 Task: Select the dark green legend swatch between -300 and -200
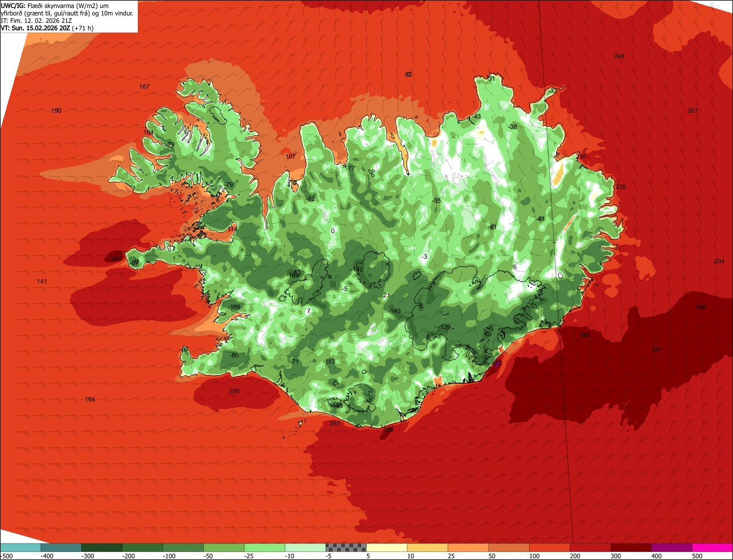[x=101, y=547]
